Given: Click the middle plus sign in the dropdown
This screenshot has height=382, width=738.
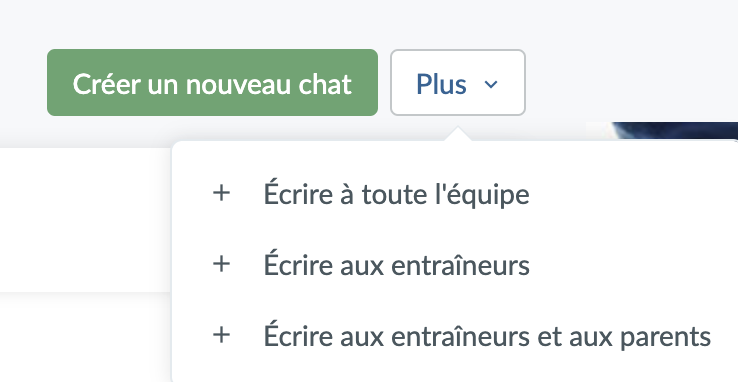Looking at the screenshot, I should point(221,264).
